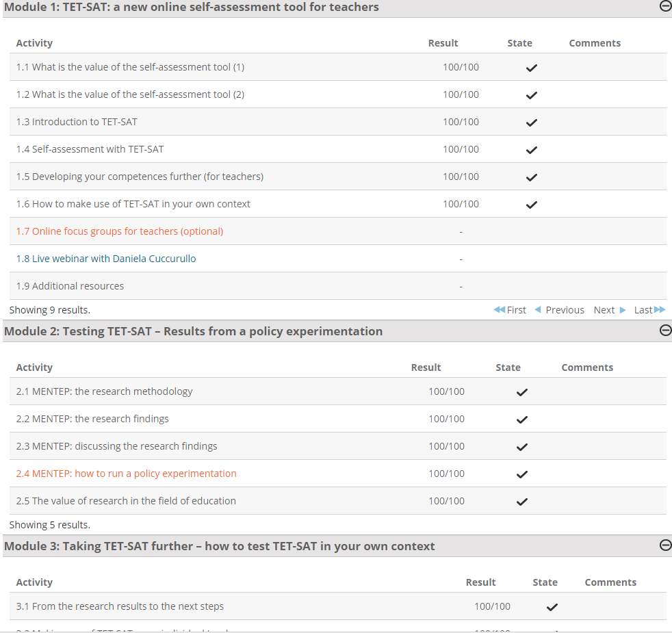The height and width of the screenshot is (633, 672).
Task: Jump to the Last results page
Action: tap(649, 310)
